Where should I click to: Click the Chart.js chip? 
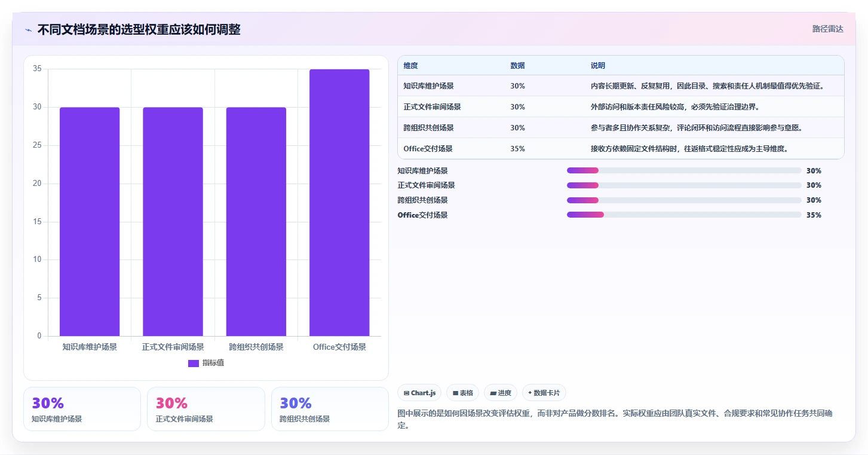[x=419, y=393]
